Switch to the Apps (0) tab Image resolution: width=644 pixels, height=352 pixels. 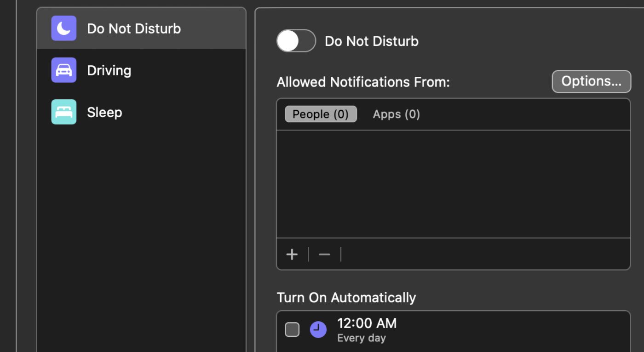(396, 114)
